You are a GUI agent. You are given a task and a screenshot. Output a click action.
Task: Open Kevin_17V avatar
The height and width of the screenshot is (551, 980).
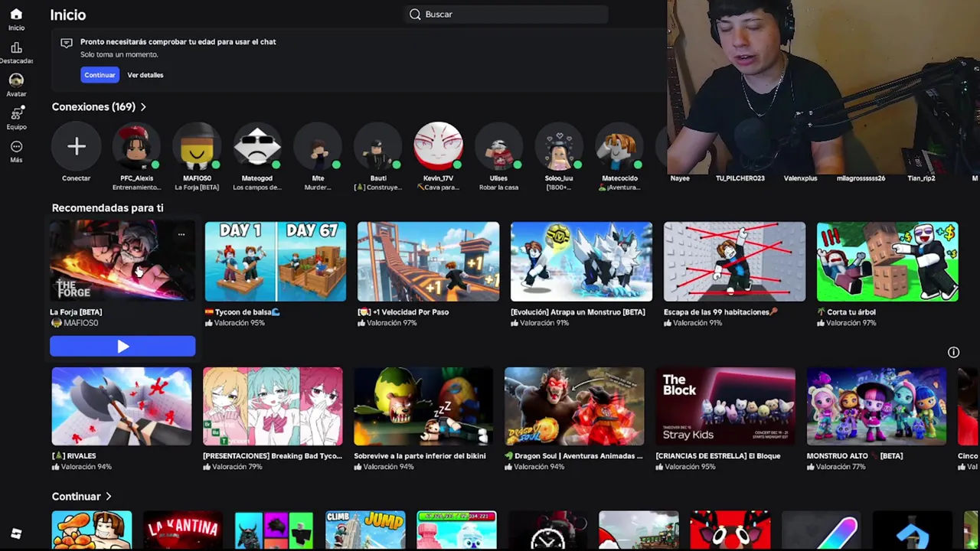(x=438, y=146)
